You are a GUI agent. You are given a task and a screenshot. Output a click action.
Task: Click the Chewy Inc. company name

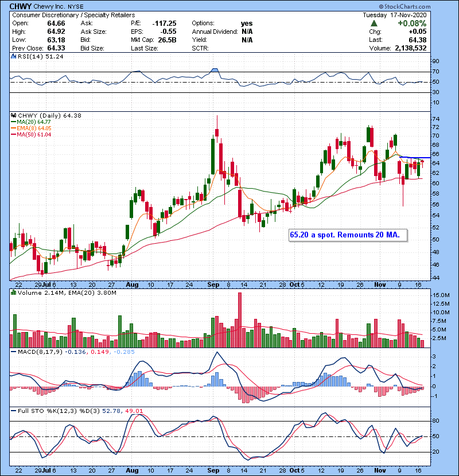[50, 6]
